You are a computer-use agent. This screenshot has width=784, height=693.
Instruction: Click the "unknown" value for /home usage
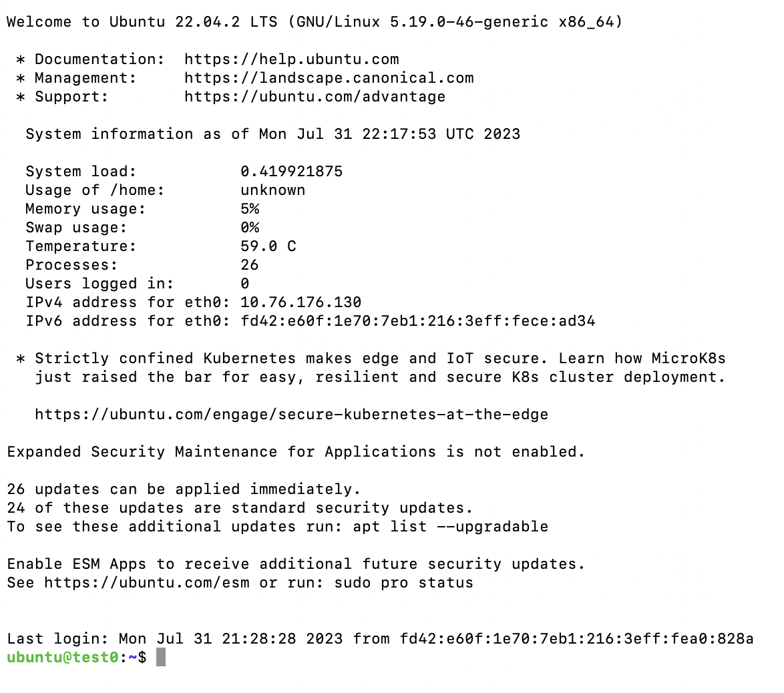click(x=272, y=190)
